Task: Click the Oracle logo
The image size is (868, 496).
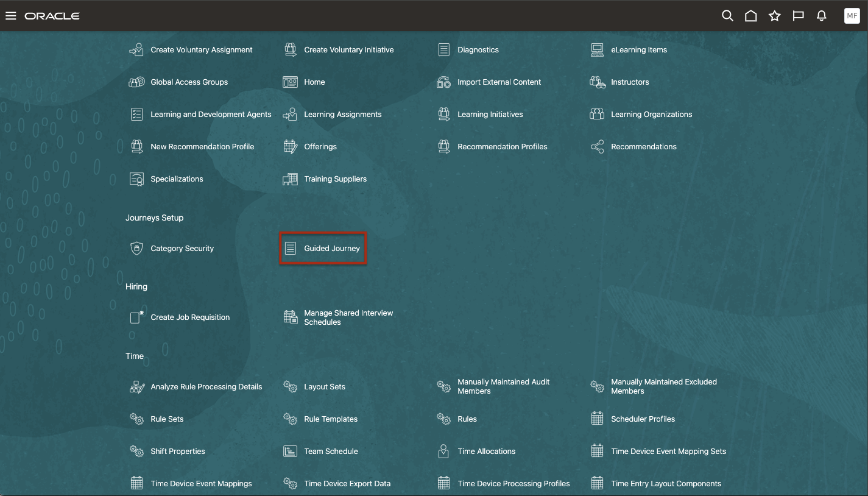Action: click(52, 16)
